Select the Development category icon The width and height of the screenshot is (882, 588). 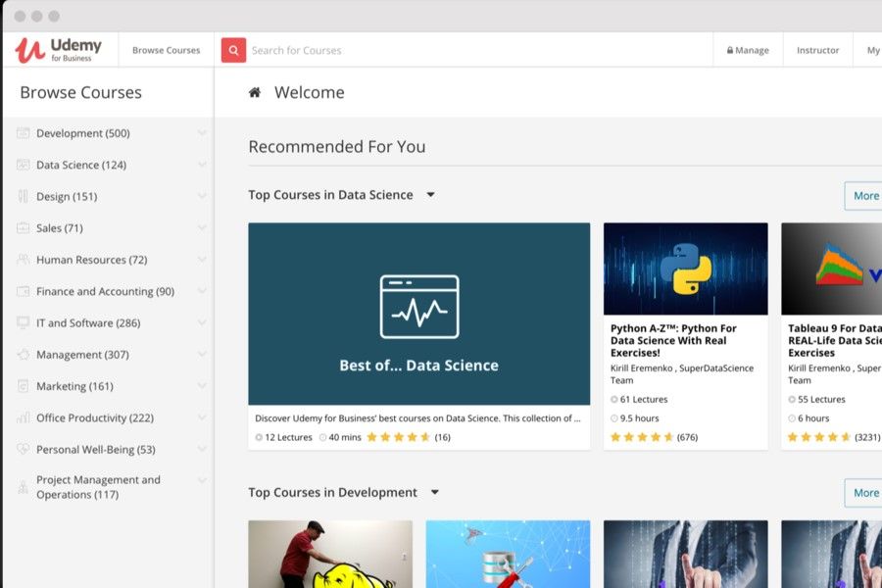pos(22,133)
